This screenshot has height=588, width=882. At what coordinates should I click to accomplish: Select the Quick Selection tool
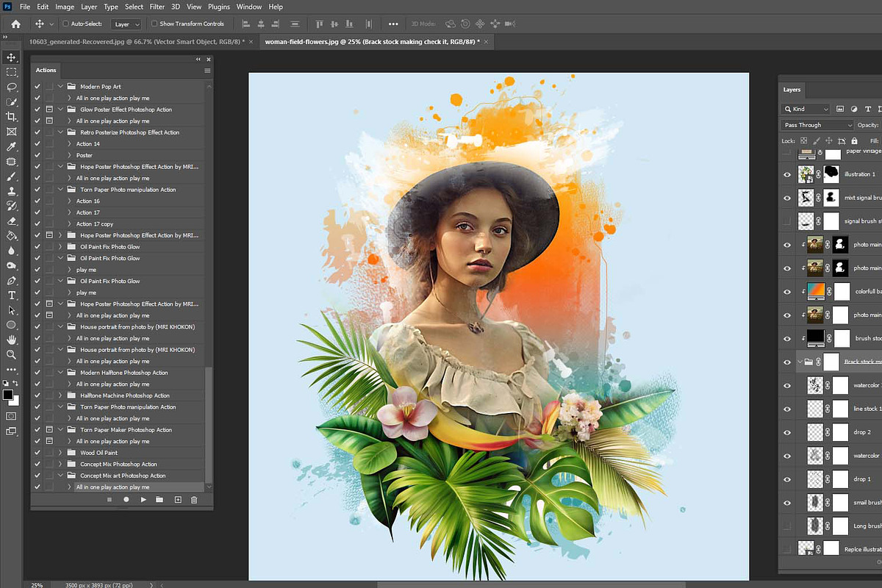click(11, 101)
